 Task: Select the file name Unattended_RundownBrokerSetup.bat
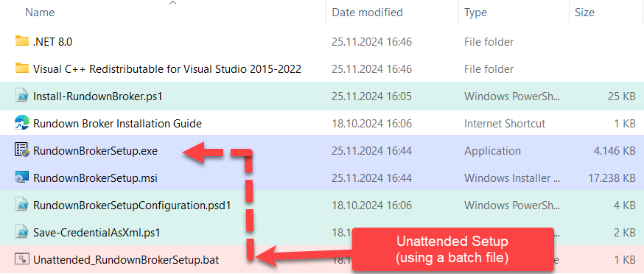click(126, 259)
